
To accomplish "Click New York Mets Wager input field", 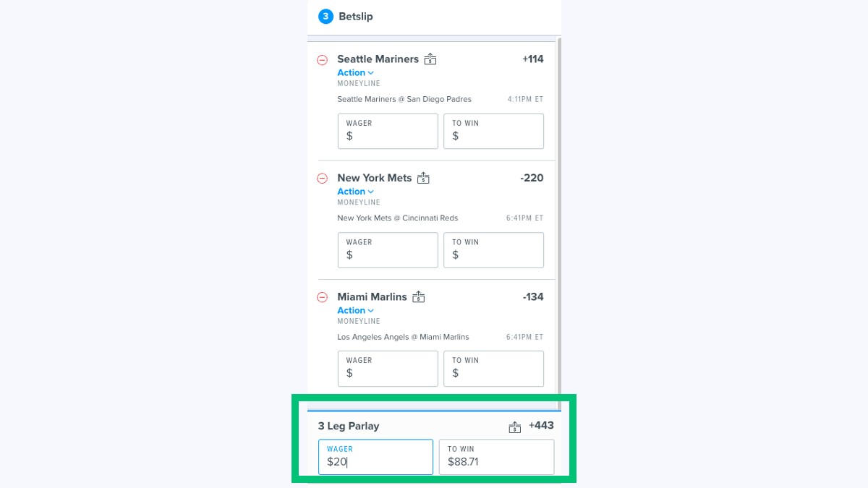I will pos(388,250).
